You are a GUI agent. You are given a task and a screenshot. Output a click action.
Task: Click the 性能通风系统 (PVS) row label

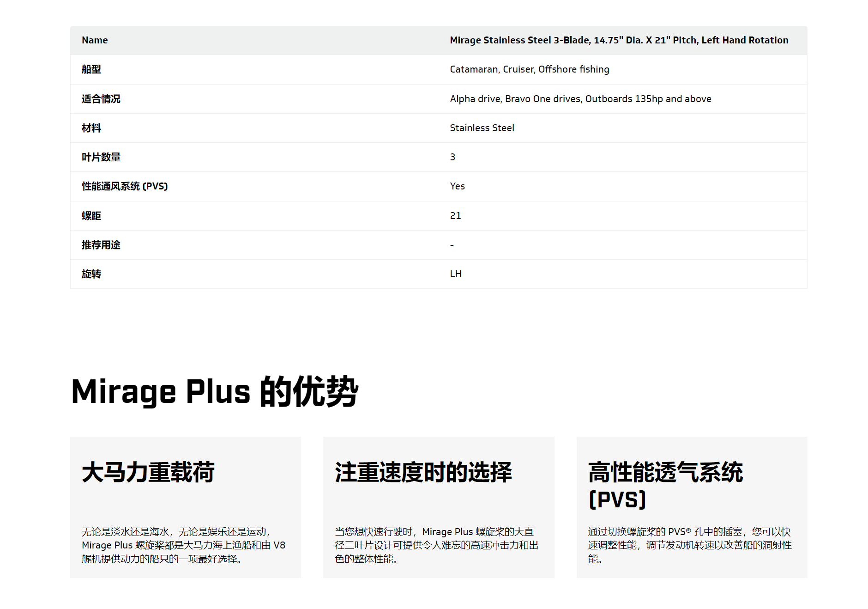tap(125, 186)
